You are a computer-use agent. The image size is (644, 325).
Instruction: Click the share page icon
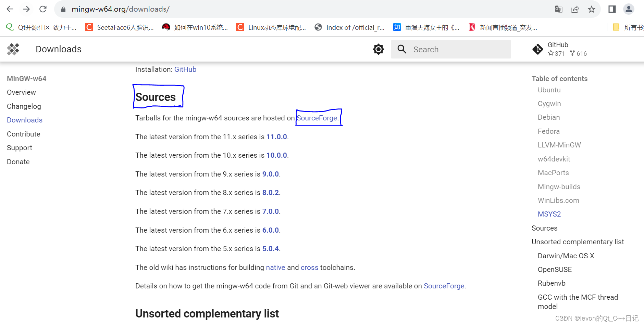pyautogui.click(x=575, y=9)
